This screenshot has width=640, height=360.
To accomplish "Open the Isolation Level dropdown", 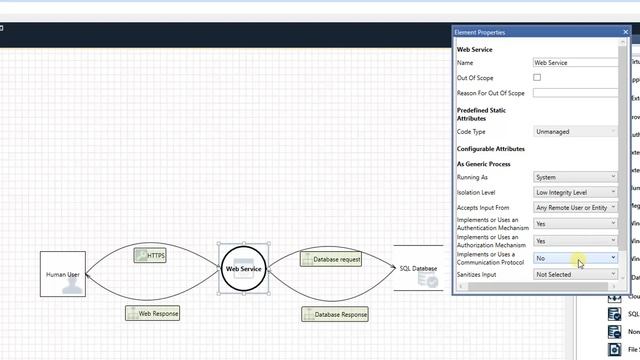I will coord(575,192).
